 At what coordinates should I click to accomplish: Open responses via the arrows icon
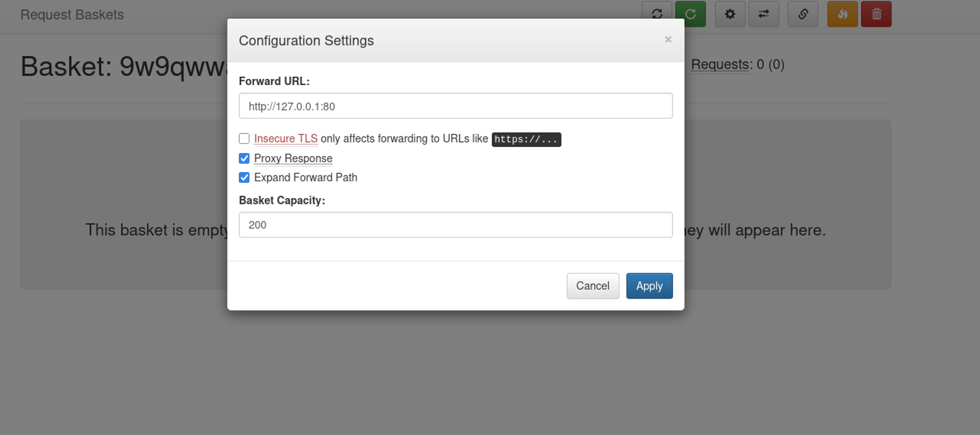[x=764, y=14]
